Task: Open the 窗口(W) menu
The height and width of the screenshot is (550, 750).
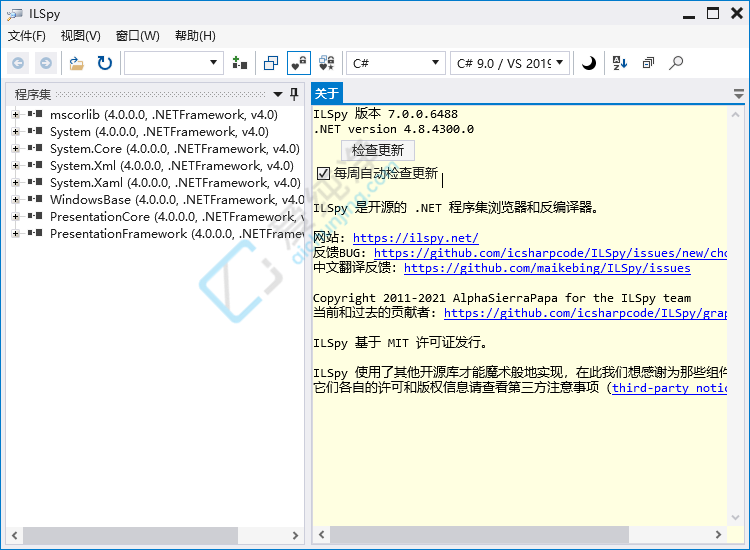Action: click(138, 36)
